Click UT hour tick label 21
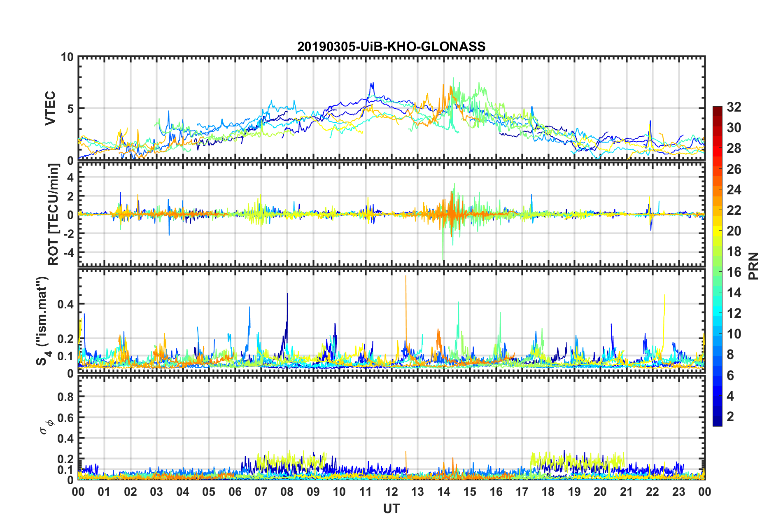This screenshot has width=783, height=532. coord(627,492)
